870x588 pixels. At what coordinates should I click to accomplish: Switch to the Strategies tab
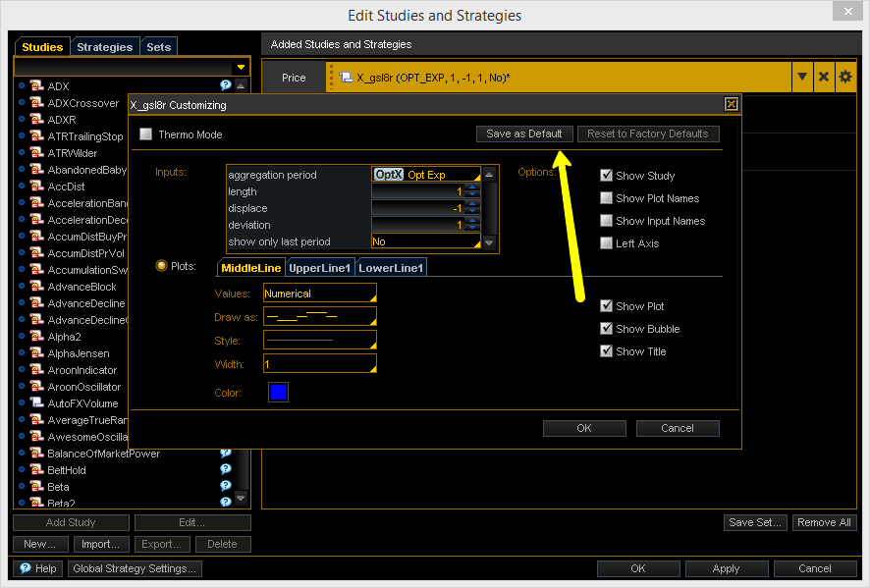105,47
